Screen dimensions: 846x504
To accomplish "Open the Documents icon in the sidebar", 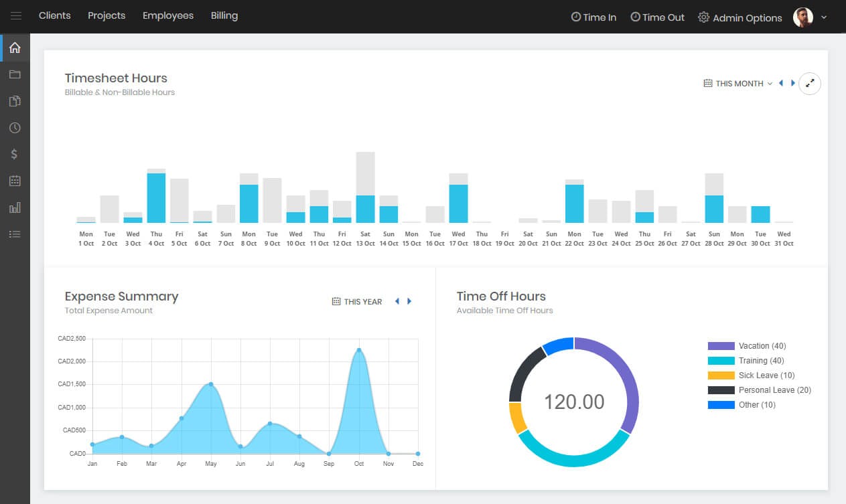I will [15, 100].
